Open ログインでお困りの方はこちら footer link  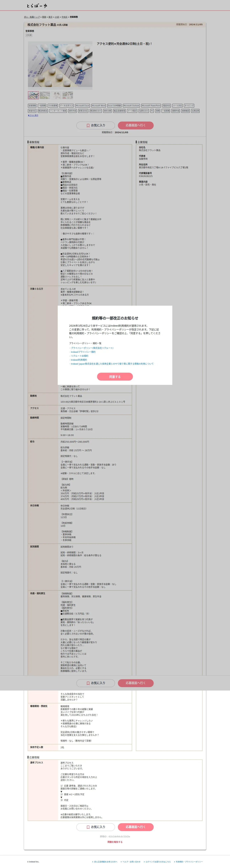coord(158,862)
